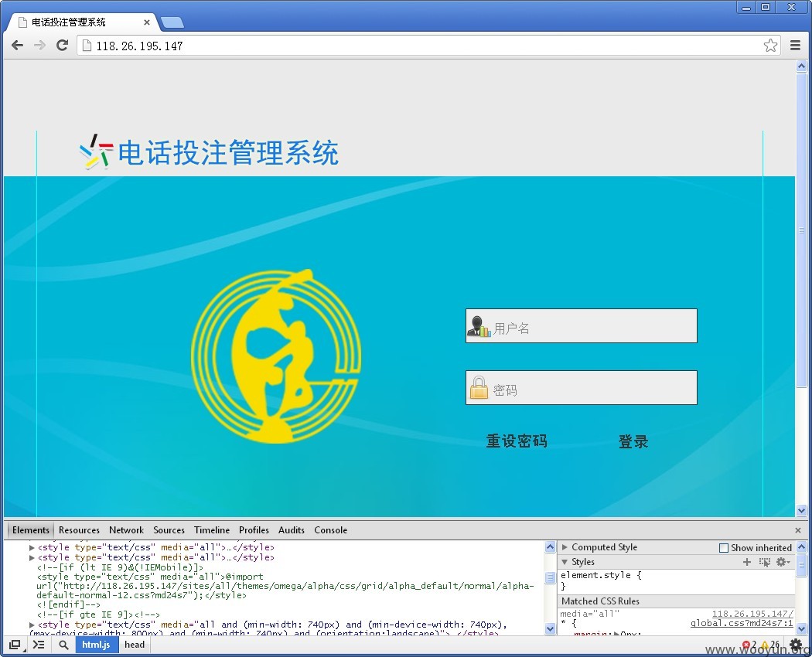Open the Styles gear dropdown
812x657 pixels.
click(783, 562)
